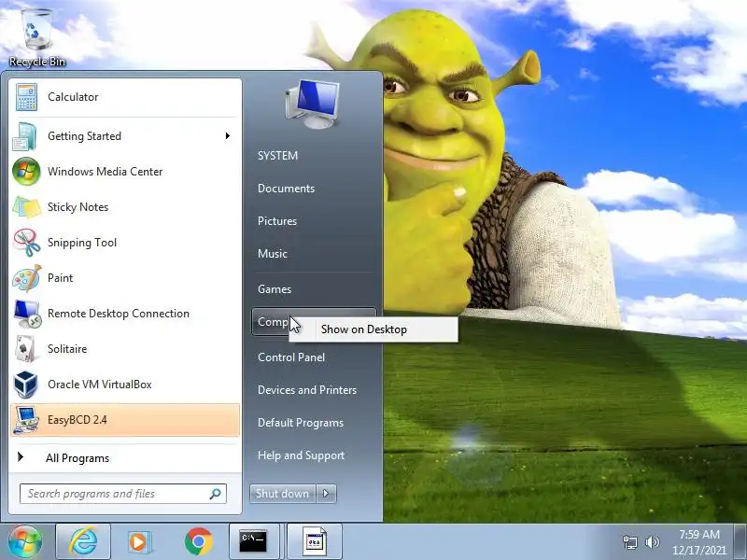Click the Sticky Notes label

[78, 207]
